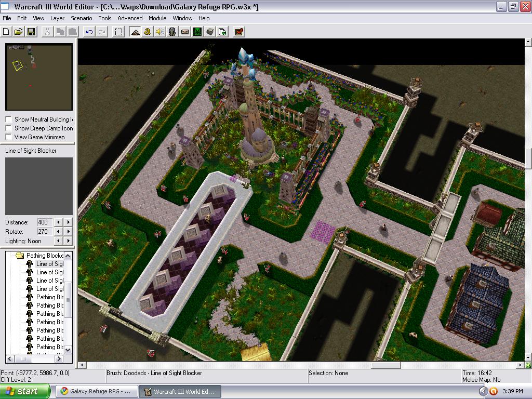Screen dimensions: 532x399
Task: Open the AI Editor green face icon
Action: pyautogui.click(x=197, y=32)
